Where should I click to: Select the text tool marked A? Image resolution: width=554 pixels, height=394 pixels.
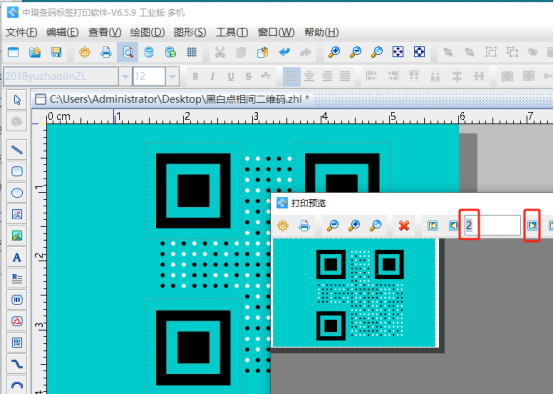click(17, 257)
